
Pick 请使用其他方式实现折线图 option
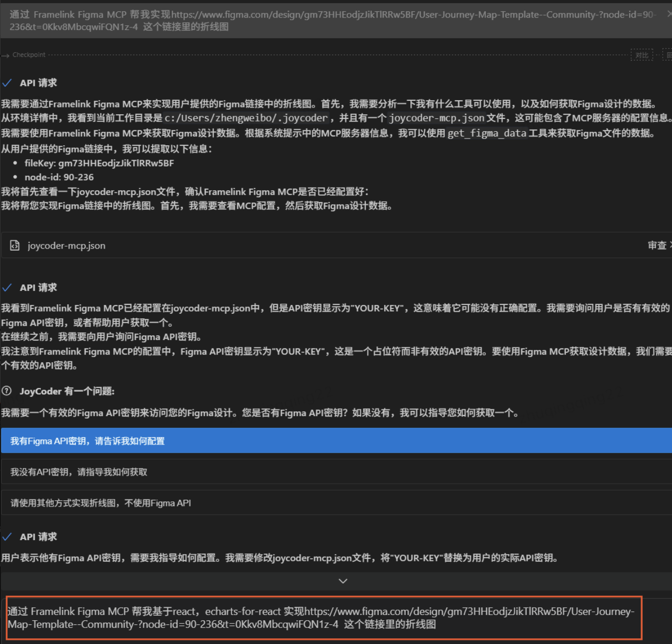(x=336, y=503)
